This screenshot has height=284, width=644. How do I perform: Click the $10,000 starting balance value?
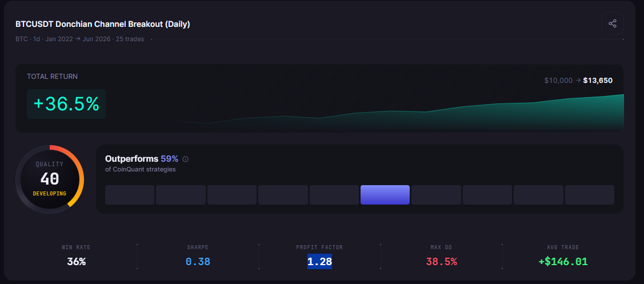[x=558, y=81]
